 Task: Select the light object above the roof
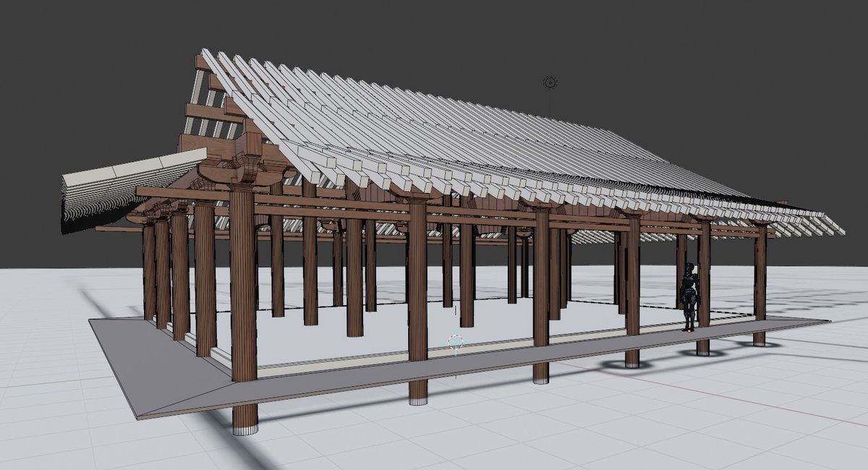point(550,82)
